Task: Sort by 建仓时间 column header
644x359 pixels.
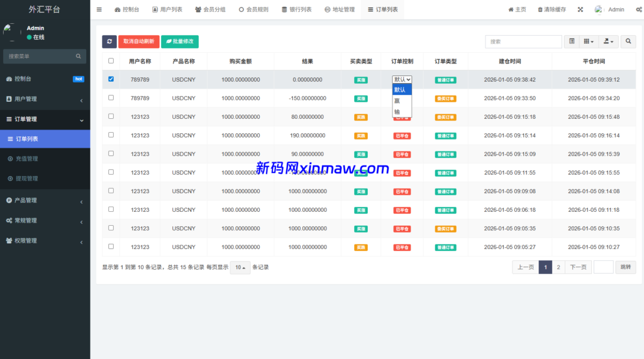Action: [x=509, y=61]
